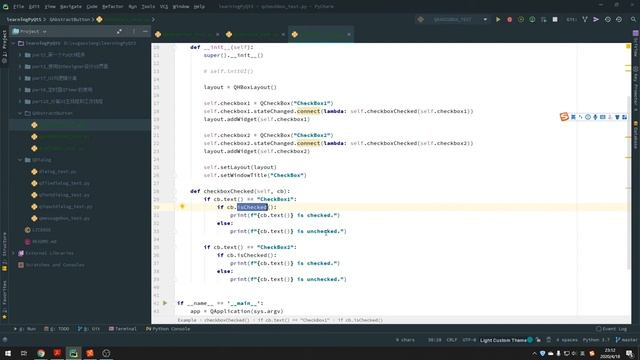Click the run gutter arrow beside __main__ line
Image resolution: width=640 pixels, height=360 pixels.
pyautogui.click(x=165, y=303)
